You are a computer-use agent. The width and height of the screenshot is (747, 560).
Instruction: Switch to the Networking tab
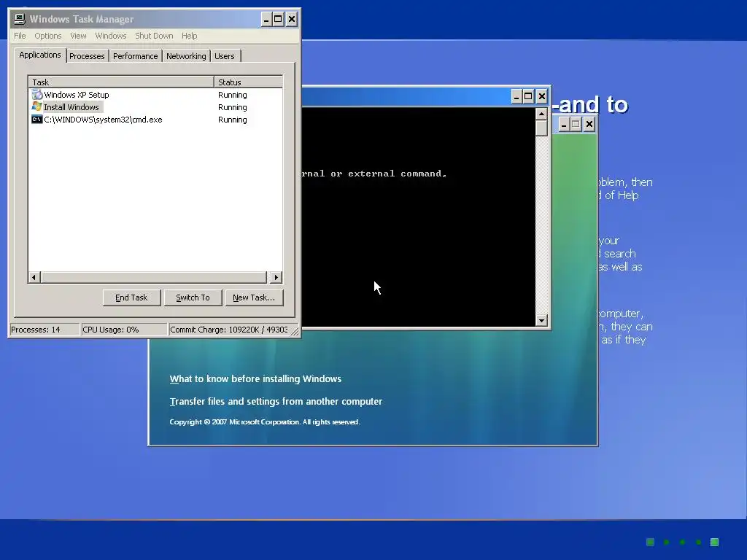point(186,56)
